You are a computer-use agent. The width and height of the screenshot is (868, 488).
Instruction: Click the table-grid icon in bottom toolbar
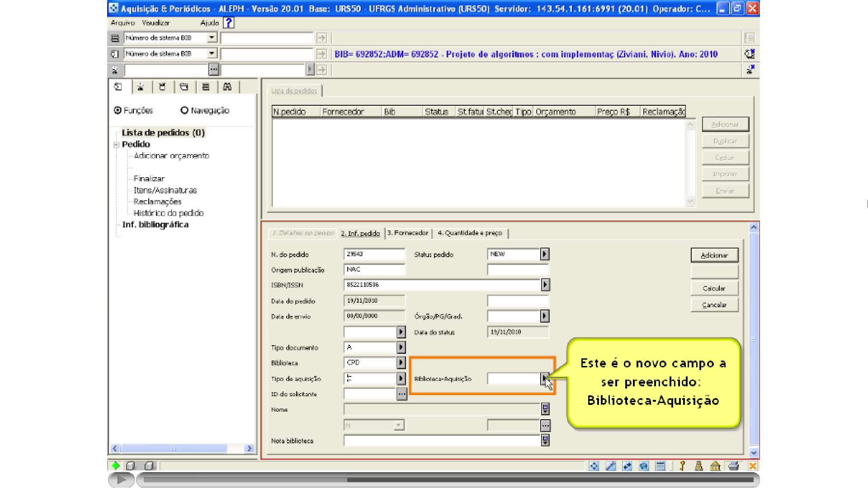660,466
